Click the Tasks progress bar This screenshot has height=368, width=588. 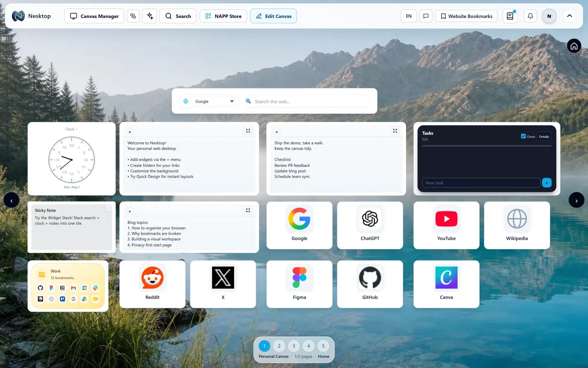point(487,146)
